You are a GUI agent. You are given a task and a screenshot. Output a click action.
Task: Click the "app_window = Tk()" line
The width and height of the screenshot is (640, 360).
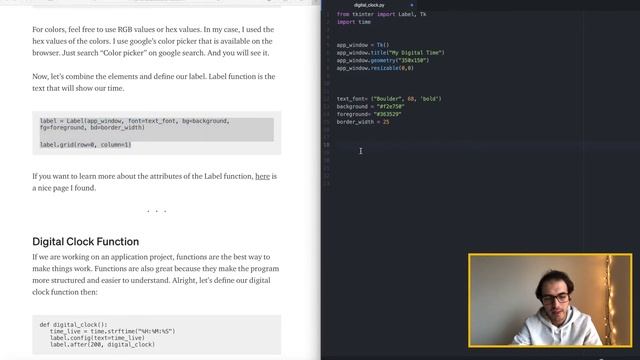point(362,45)
